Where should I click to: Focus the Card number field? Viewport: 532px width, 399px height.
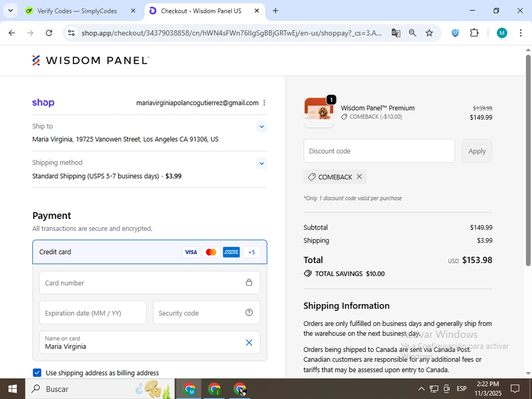[150, 283]
